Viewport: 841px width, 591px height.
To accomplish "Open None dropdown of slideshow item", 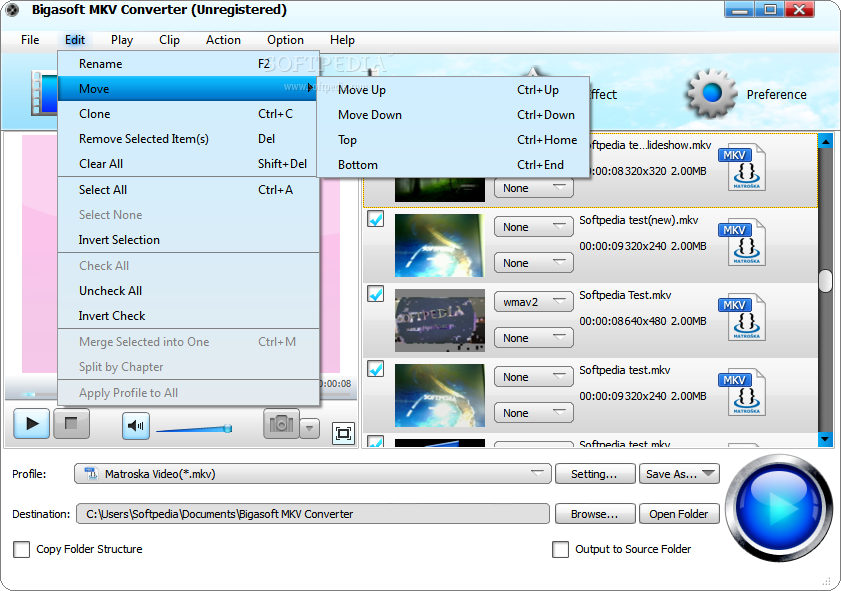I will 534,188.
